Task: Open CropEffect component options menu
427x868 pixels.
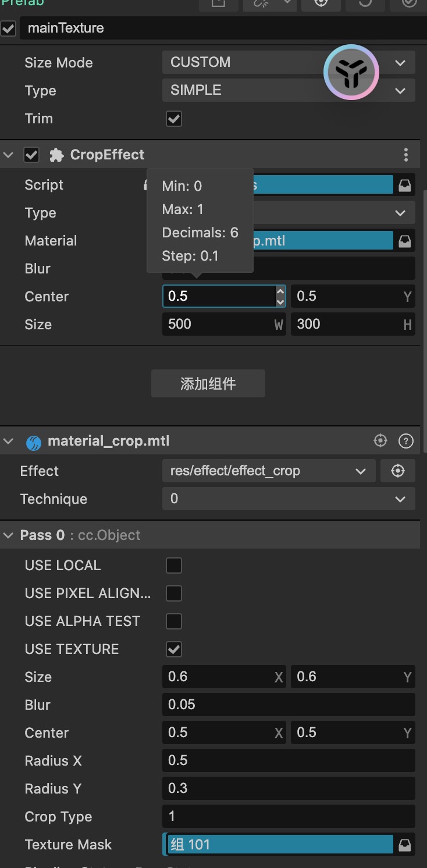Action: (x=405, y=155)
